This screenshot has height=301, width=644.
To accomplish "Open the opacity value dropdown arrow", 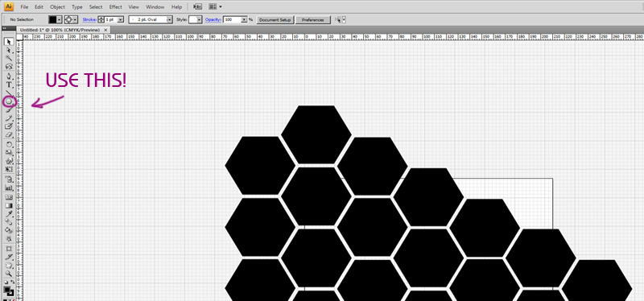I will tap(244, 19).
